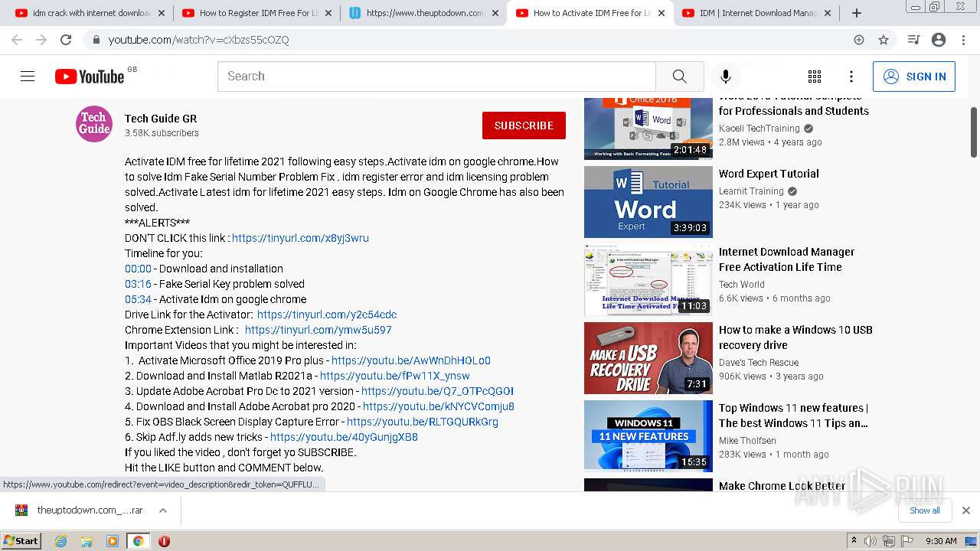Close the downloads bar
This screenshot has height=551, width=980.
point(966,510)
